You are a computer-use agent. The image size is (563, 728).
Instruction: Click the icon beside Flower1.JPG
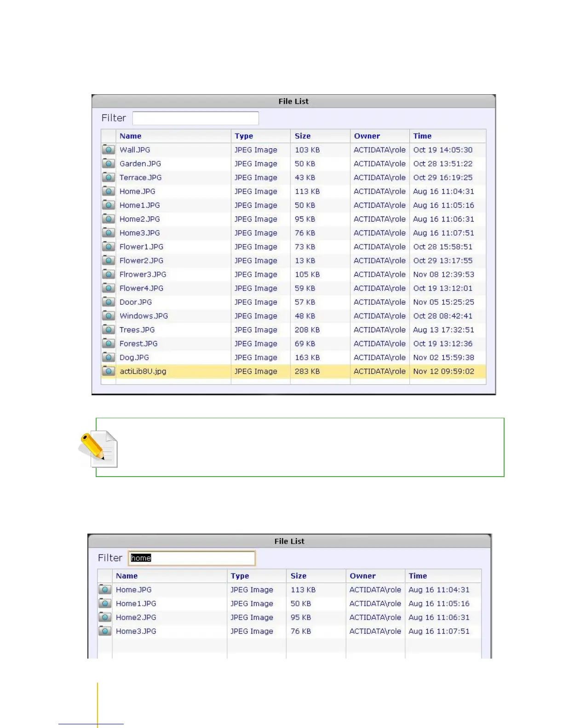[109, 247]
